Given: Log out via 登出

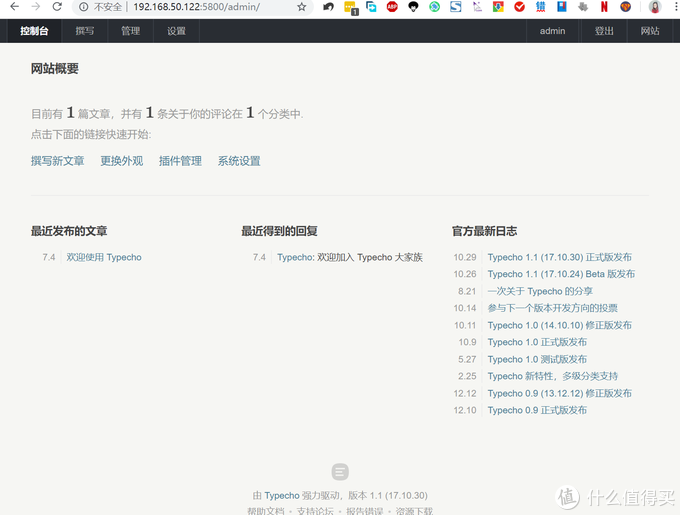Looking at the screenshot, I should (604, 31).
